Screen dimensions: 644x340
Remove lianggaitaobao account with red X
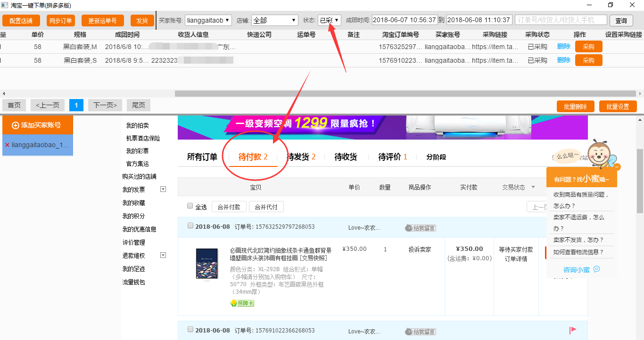point(7,145)
